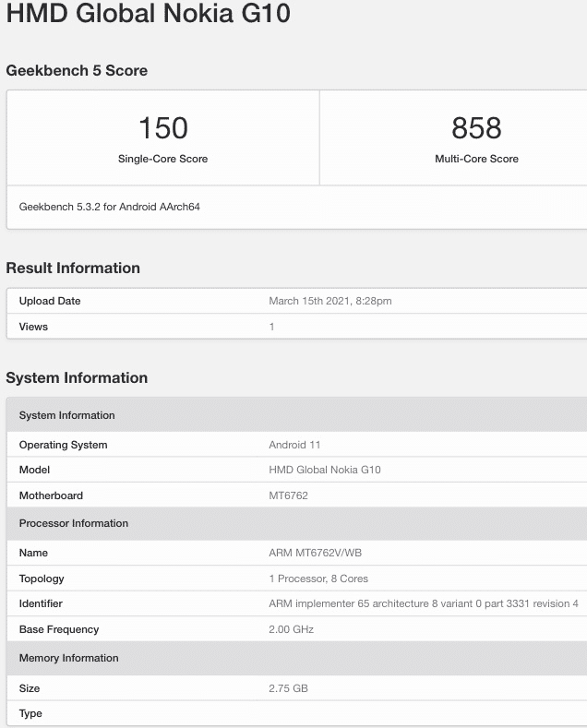The height and width of the screenshot is (728, 587).
Task: Click the Base Frequency row label
Action: pos(59,629)
